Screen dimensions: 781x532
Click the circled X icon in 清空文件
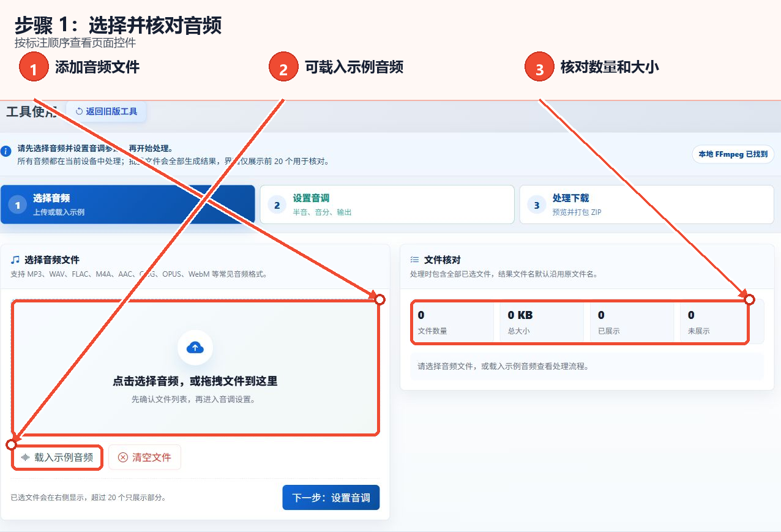point(123,457)
